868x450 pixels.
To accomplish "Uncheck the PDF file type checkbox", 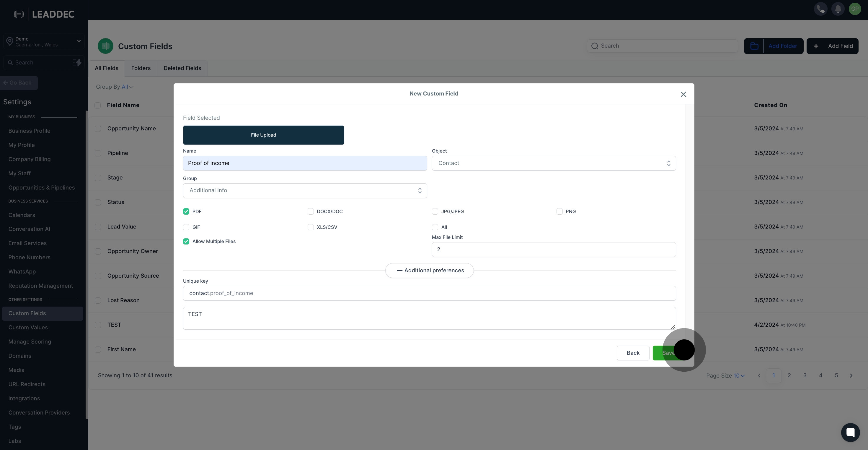I will pyautogui.click(x=186, y=211).
